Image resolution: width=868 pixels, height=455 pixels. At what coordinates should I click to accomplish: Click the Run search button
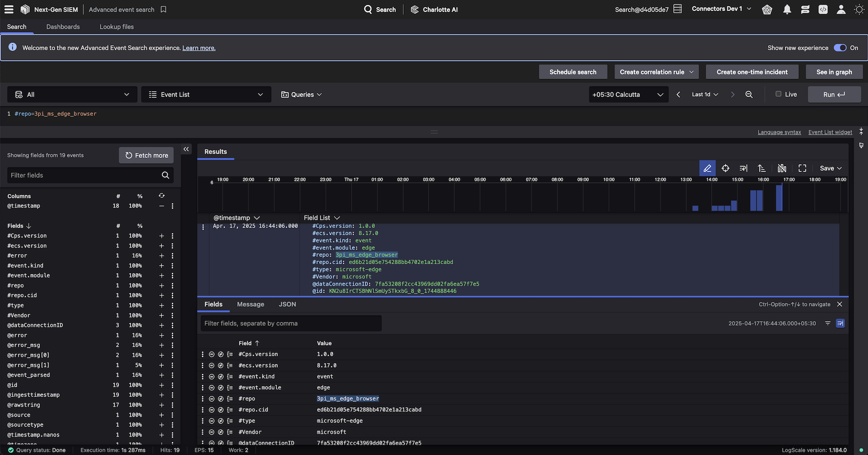point(834,95)
